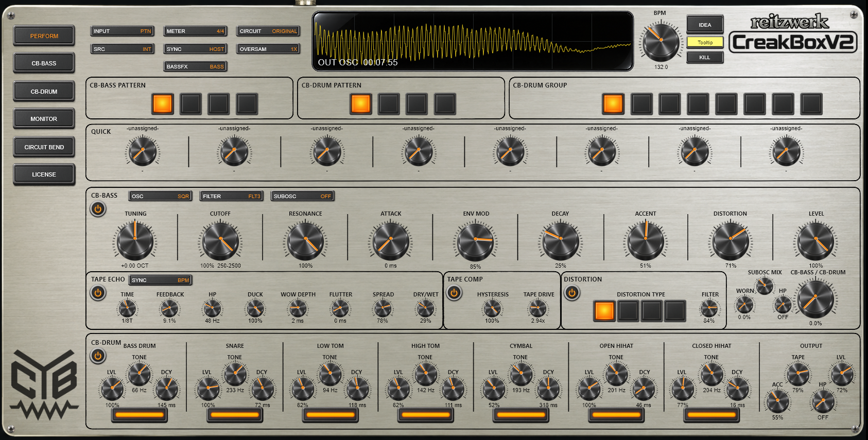Open the PERFORM page
Image resolution: width=868 pixels, height=440 pixels.
click(44, 36)
